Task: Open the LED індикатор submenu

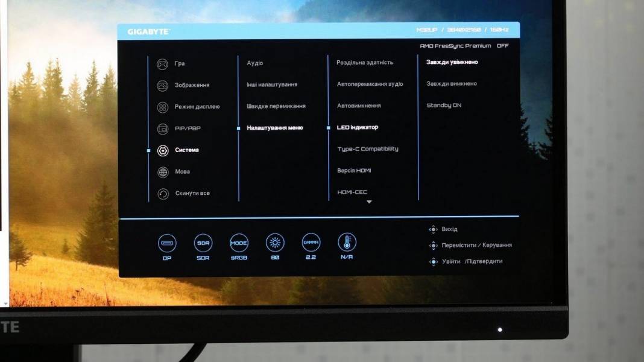Action: tap(357, 127)
